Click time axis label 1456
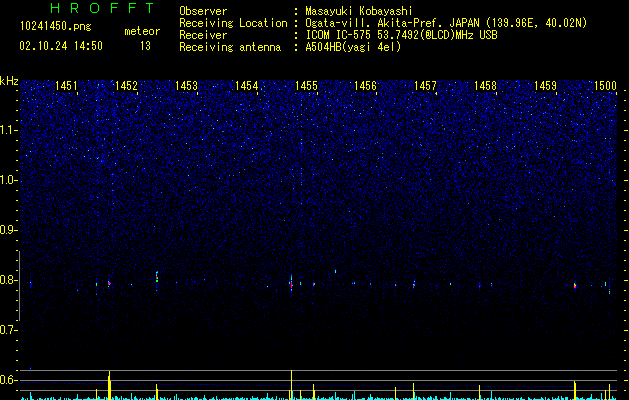 (365, 85)
